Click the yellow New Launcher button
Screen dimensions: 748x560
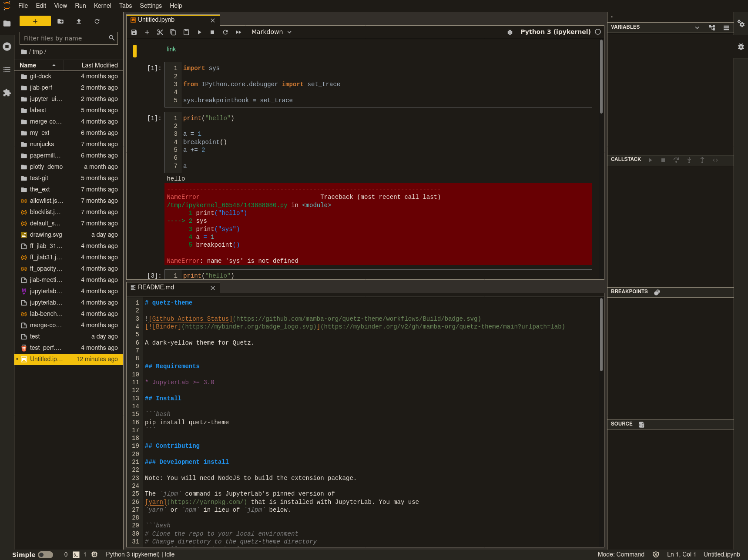tap(35, 21)
